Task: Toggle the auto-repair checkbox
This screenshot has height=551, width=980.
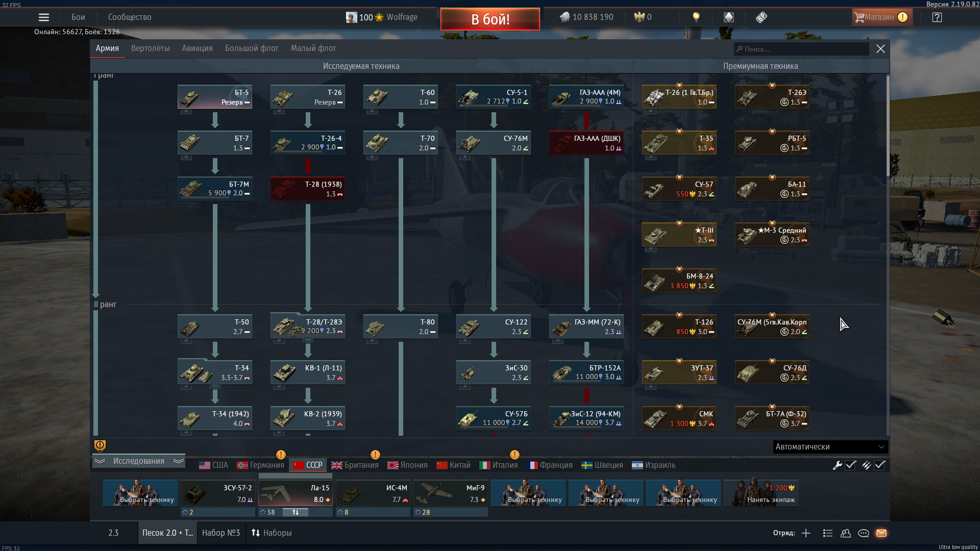Action: 850,465
